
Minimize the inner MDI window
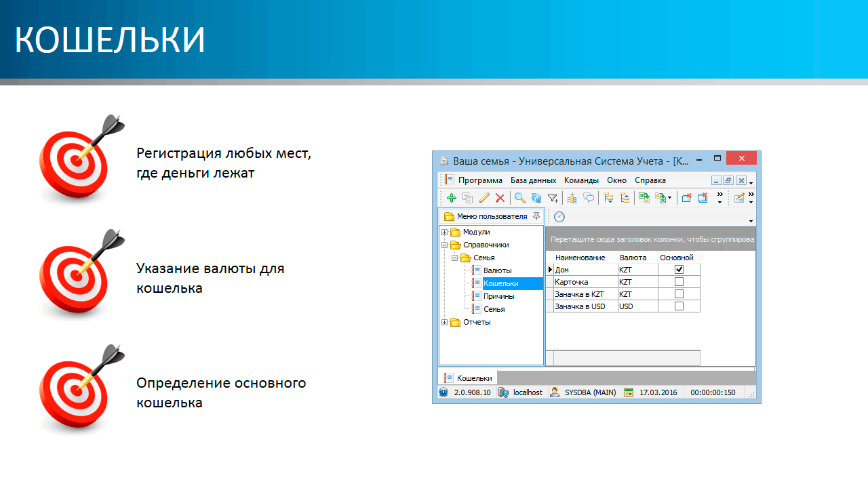(x=717, y=180)
